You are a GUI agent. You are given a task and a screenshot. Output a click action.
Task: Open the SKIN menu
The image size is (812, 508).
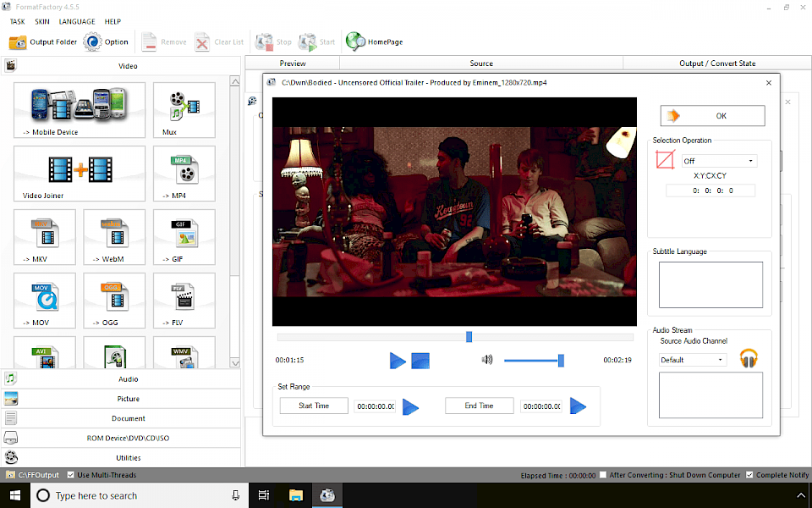pos(42,21)
